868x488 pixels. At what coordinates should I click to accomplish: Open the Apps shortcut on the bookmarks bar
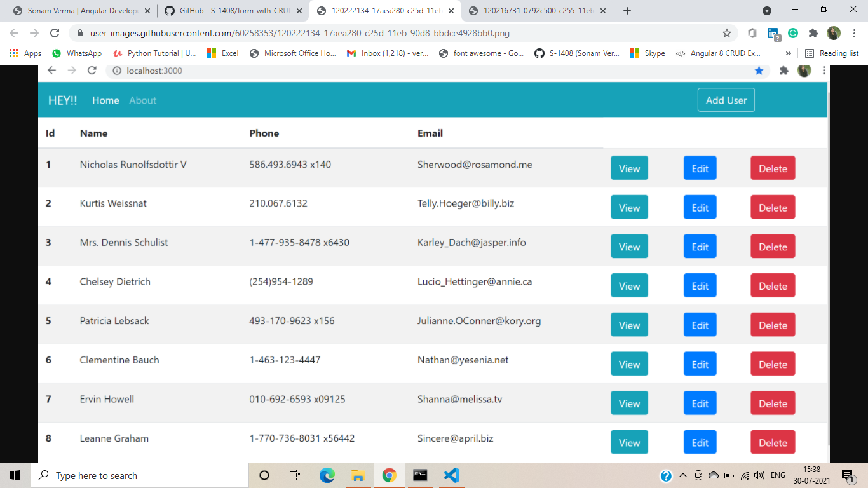click(13, 53)
